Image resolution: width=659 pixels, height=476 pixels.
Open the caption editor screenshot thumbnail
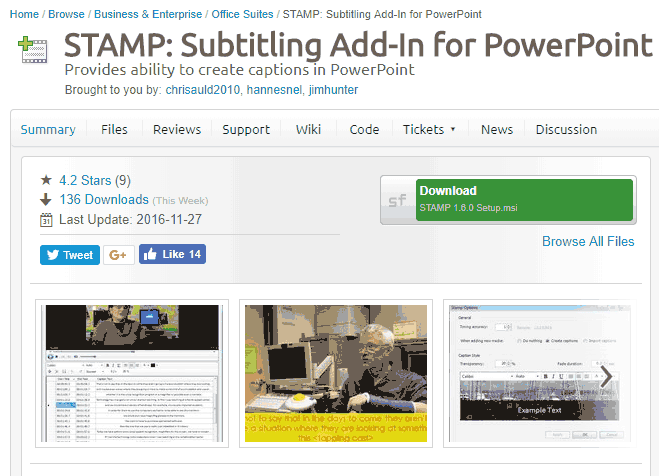(132, 373)
